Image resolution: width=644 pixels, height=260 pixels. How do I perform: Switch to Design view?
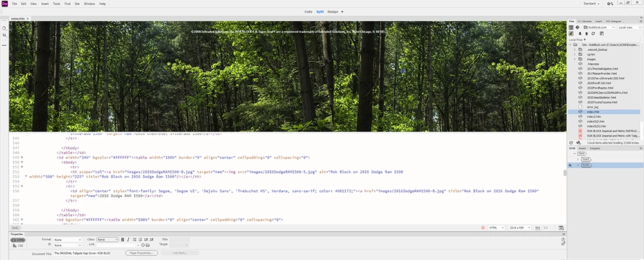tap(333, 12)
